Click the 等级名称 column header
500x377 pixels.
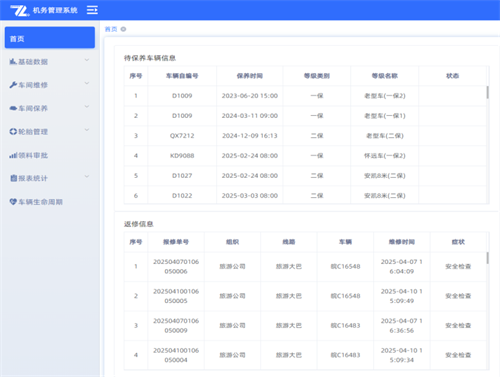(385, 76)
